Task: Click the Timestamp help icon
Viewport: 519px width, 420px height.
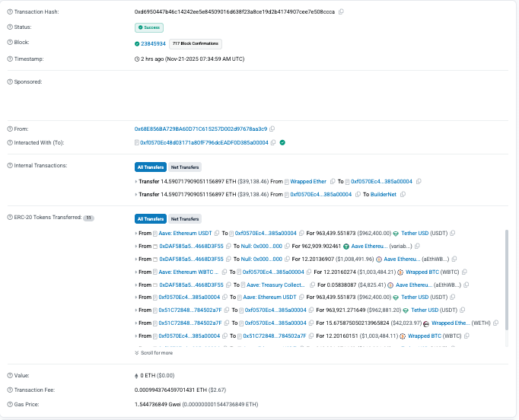Action: pyautogui.click(x=10, y=59)
